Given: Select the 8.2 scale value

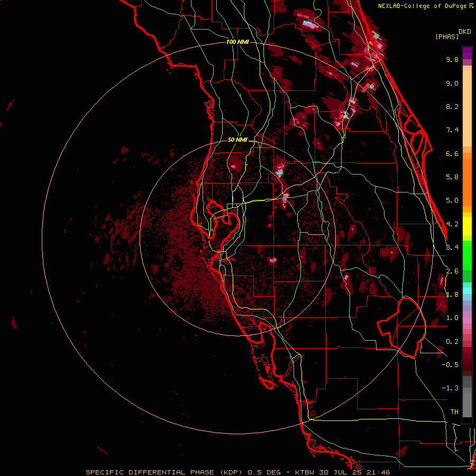Looking at the screenshot, I should click(452, 106).
